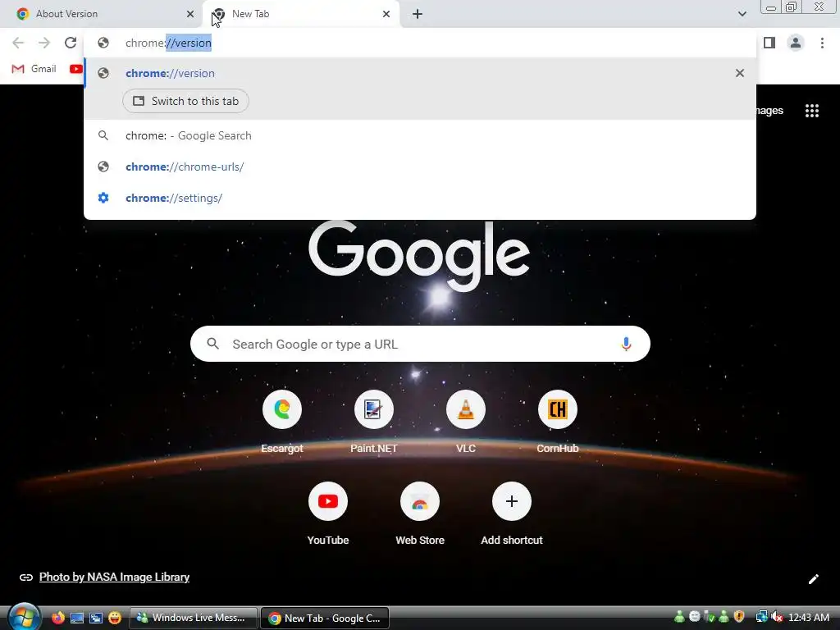Screen dimensions: 840x630
Task: Open the Web Store shortcut
Action: tap(420, 514)
